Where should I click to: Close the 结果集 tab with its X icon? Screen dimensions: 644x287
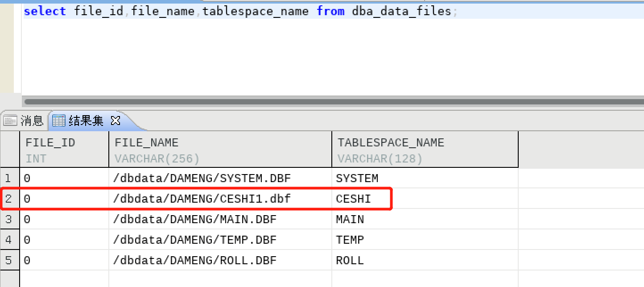click(x=115, y=121)
